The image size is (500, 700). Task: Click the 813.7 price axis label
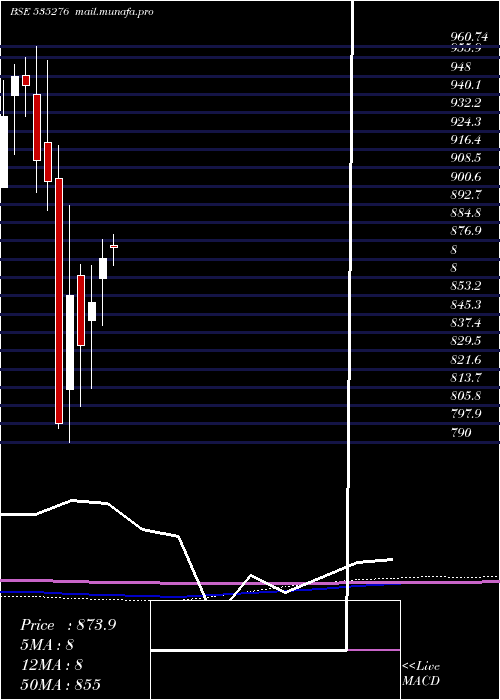tap(466, 378)
